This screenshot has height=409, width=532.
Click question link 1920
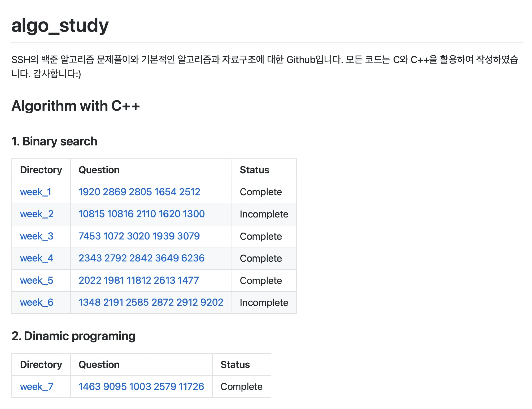click(89, 192)
